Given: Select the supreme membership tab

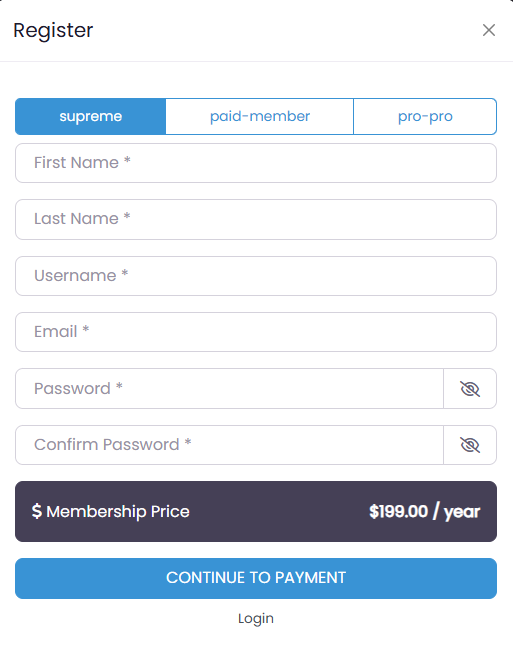Looking at the screenshot, I should (x=91, y=116).
